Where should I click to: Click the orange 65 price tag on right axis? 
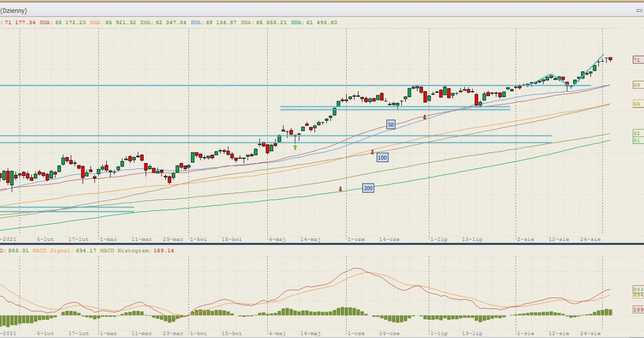coord(638,104)
